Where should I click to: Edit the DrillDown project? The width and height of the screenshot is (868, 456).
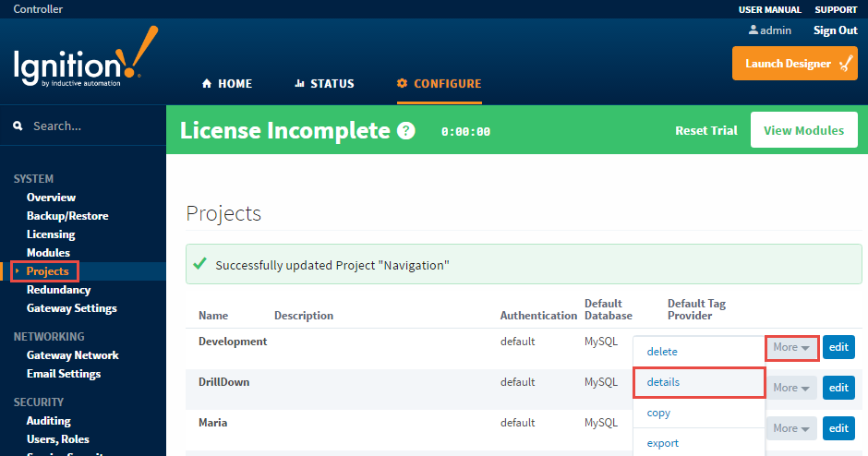(838, 388)
